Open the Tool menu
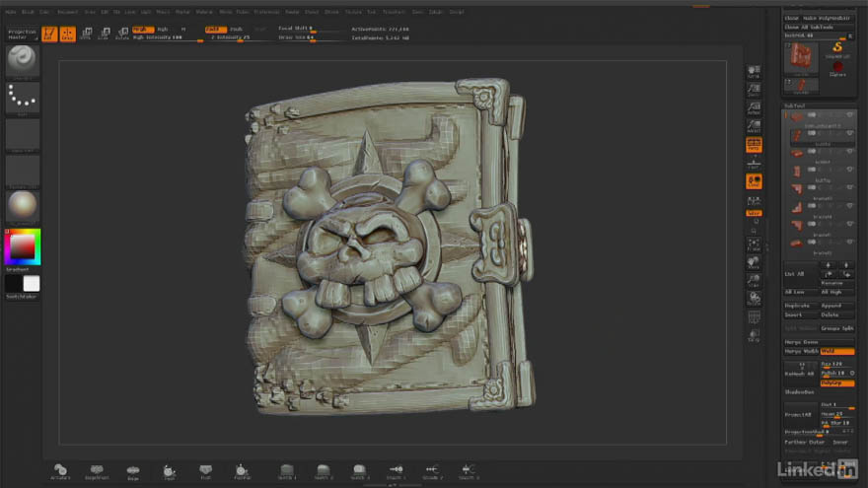This screenshot has width=868, height=488. click(372, 12)
